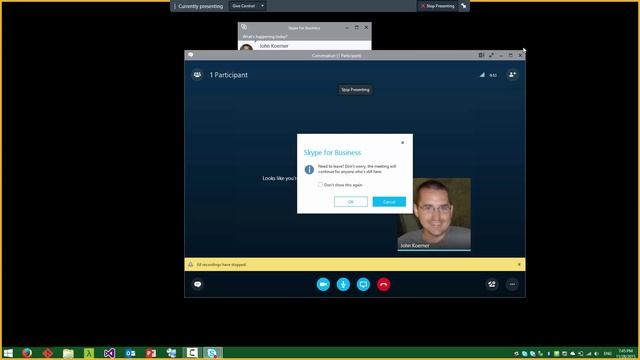Click the Skype for Business main window logo icon

click(x=244, y=27)
